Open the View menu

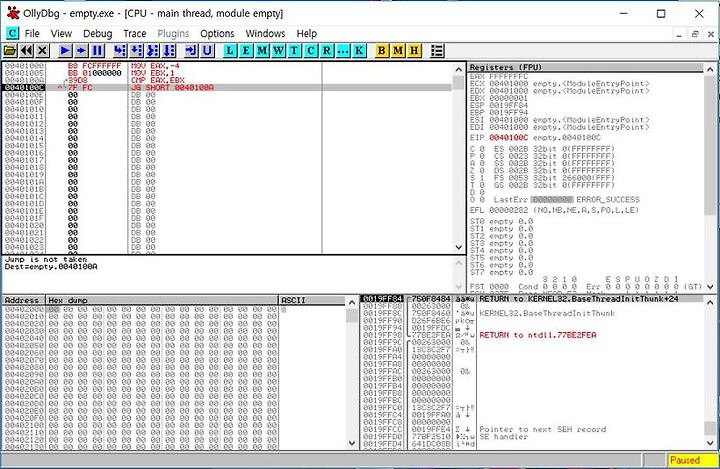[61, 34]
